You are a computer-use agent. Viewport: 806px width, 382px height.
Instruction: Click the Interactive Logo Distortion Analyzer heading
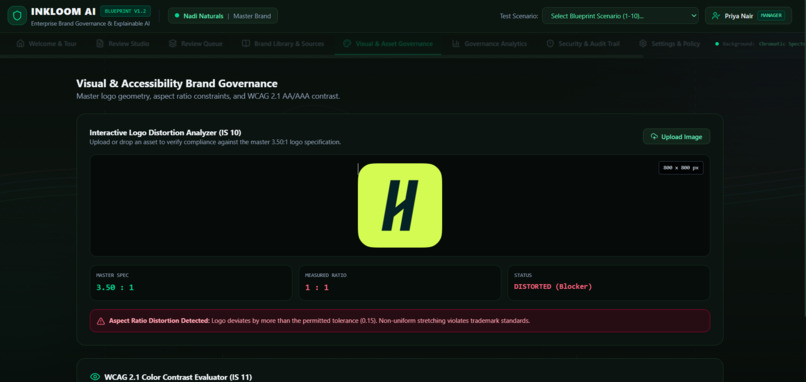[166, 133]
